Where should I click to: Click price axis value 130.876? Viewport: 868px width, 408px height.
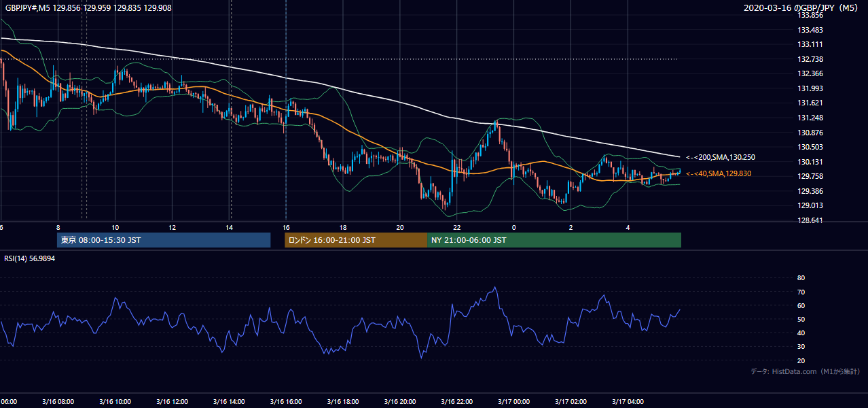coord(810,133)
